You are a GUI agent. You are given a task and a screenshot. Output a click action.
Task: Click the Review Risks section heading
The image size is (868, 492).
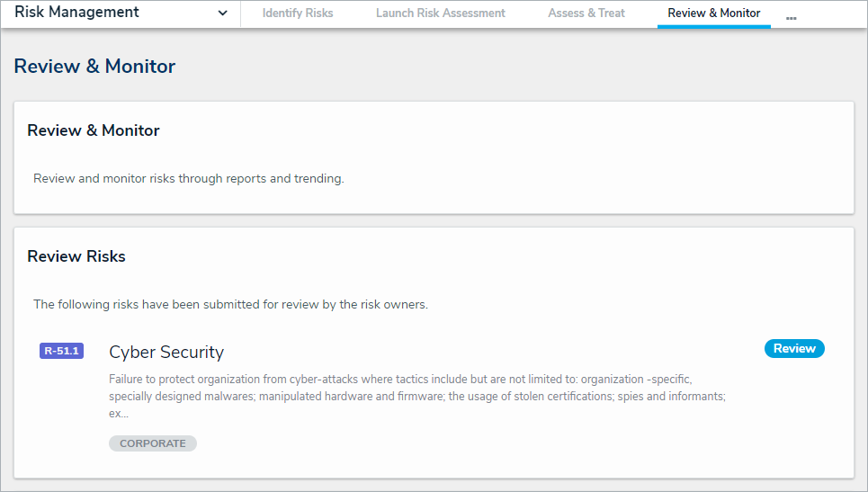(x=76, y=256)
